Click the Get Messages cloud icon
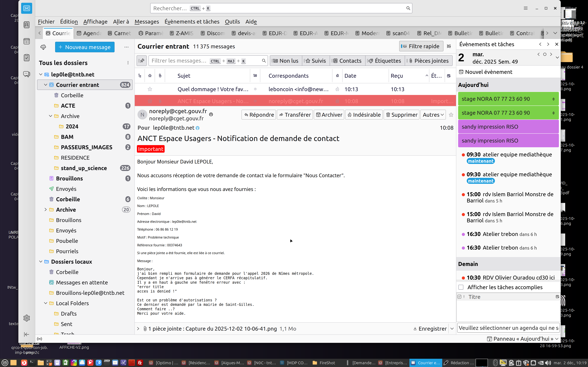This screenshot has height=367, width=588. point(43,47)
